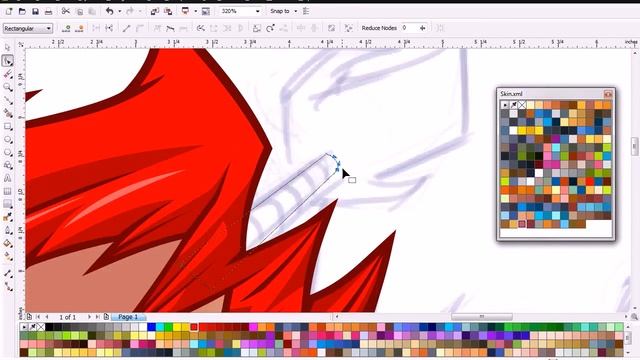This screenshot has width=640, height=360.
Task: Select the Shape tool in the toolbox
Action: 7,61
